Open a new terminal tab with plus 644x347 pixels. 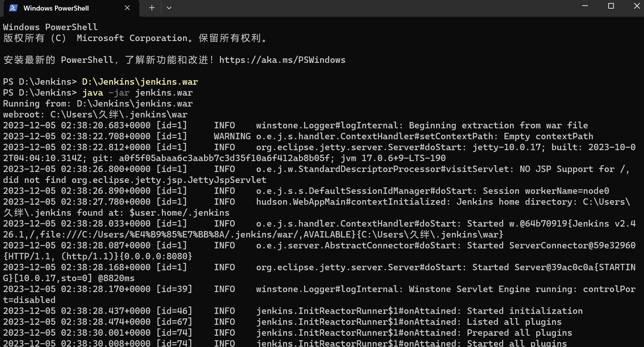pyautogui.click(x=152, y=8)
